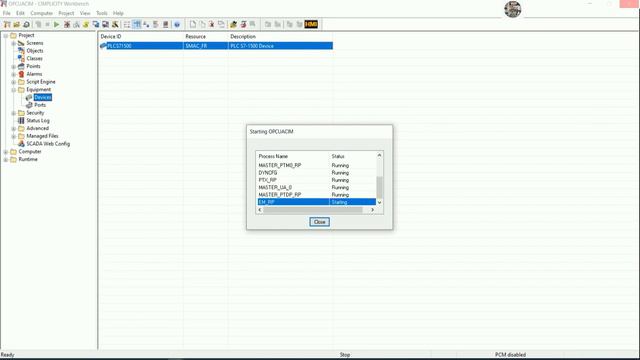Click the process list horizontal scrollbar thumb
Screen dimensions: 640x360
(x=313, y=210)
